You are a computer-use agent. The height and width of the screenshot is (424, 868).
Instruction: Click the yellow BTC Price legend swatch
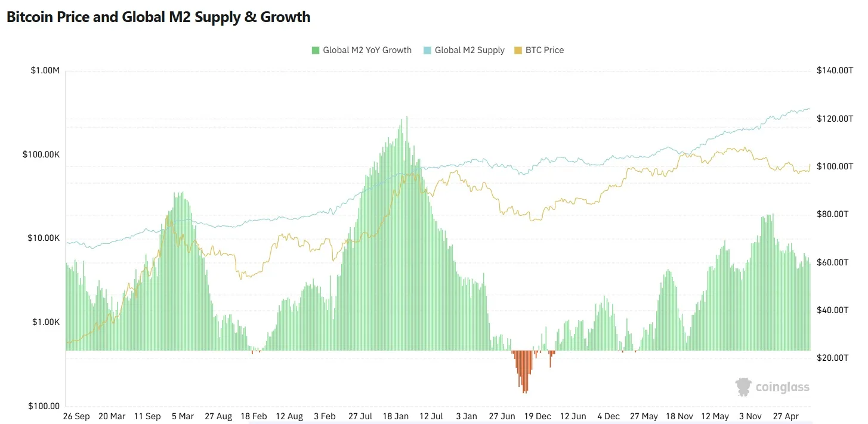(518, 50)
